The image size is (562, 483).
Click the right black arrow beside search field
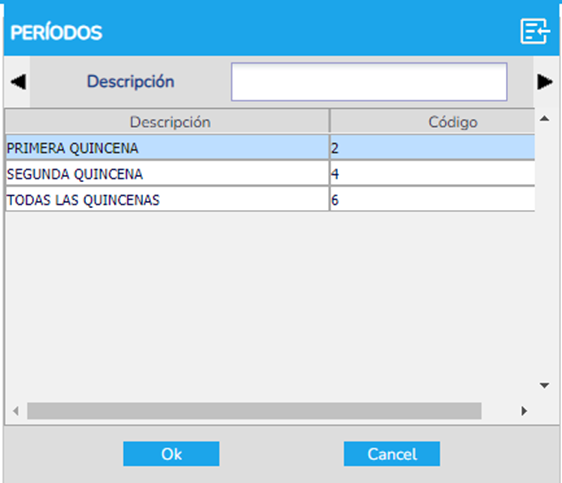tap(545, 82)
